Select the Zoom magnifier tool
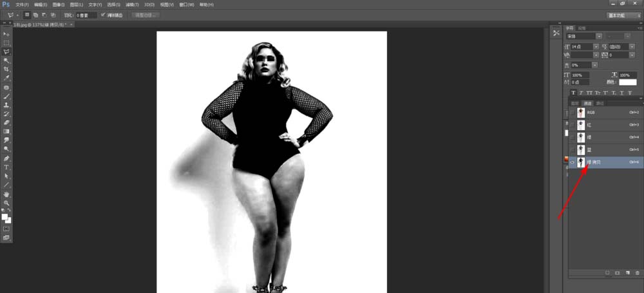 tap(6, 203)
